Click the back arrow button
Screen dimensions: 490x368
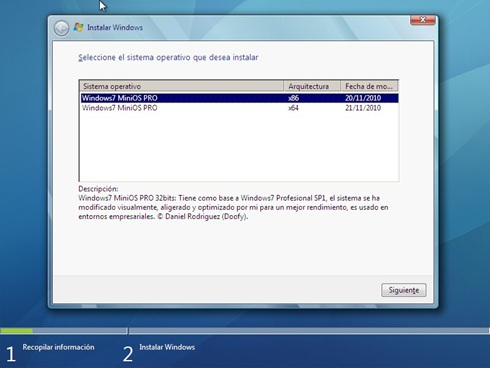point(61,28)
